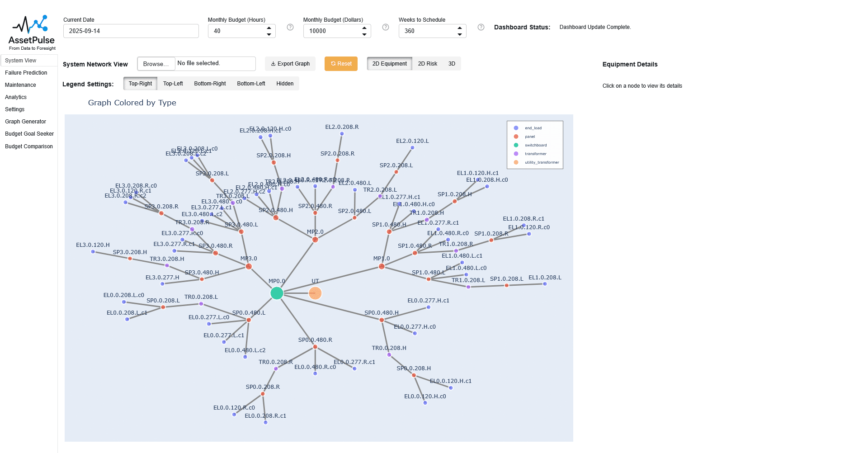This screenshot has width=868, height=453.
Task: Click help icon next to Weeks to Schedule
Action: 481,27
